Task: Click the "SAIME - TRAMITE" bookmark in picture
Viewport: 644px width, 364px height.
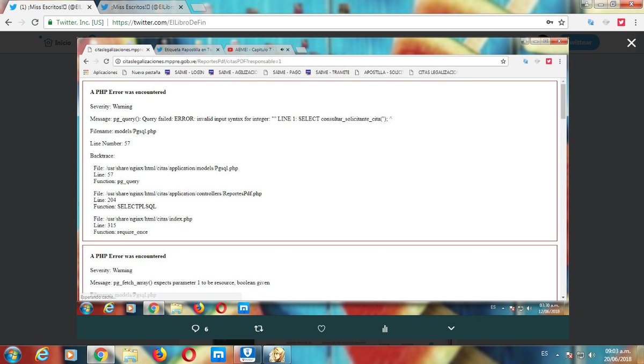Action: [x=327, y=72]
